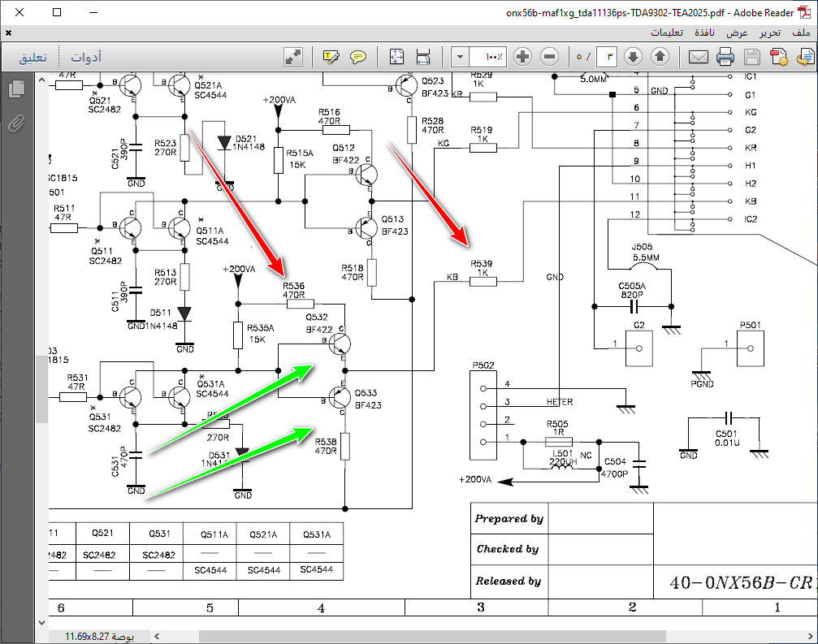Open the عرض (View) menu
Viewport: 818px width, 644px height.
pos(738,32)
